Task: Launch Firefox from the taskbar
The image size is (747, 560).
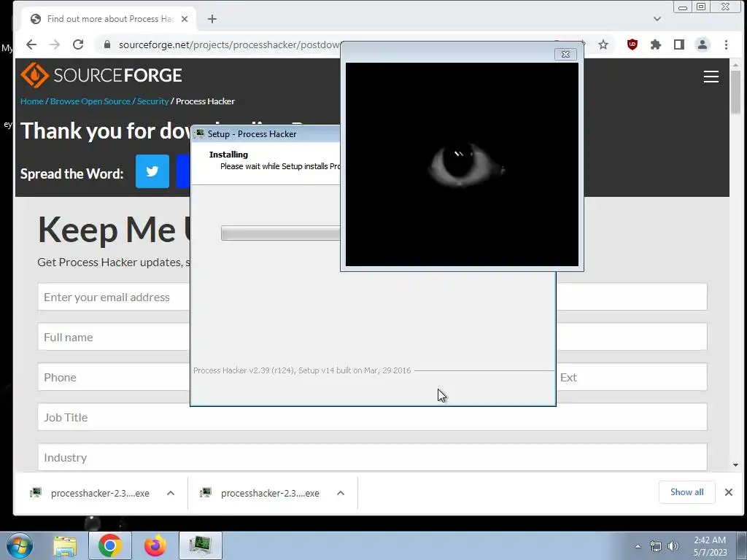Action: click(155, 545)
